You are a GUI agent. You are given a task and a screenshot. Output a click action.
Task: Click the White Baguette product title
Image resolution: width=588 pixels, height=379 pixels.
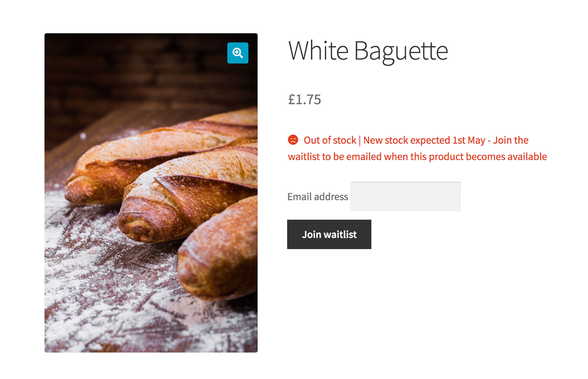coord(368,51)
